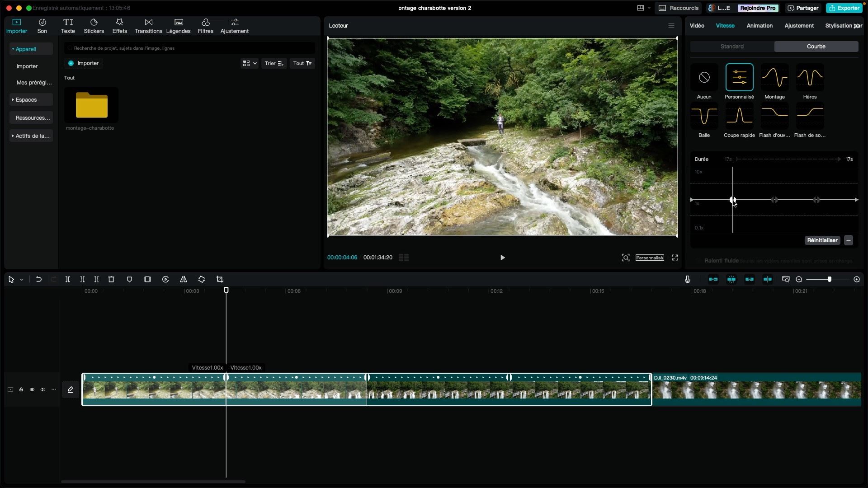Open the Effets panel
Viewport: 868px width, 488px height.
(x=119, y=26)
